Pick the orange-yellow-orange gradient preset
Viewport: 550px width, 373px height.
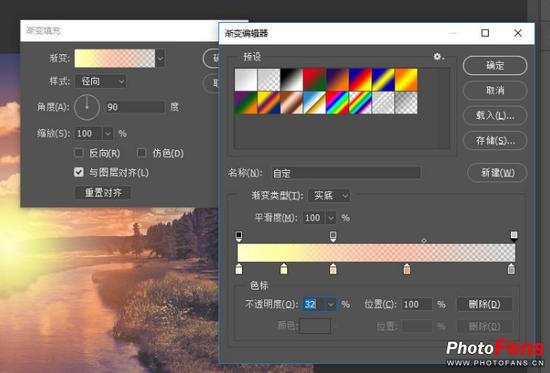pyautogui.click(x=406, y=80)
